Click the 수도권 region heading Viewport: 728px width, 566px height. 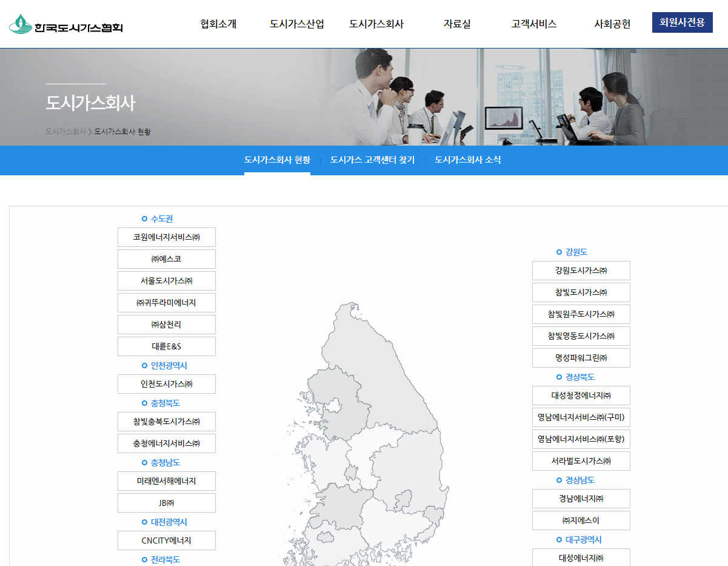point(162,219)
